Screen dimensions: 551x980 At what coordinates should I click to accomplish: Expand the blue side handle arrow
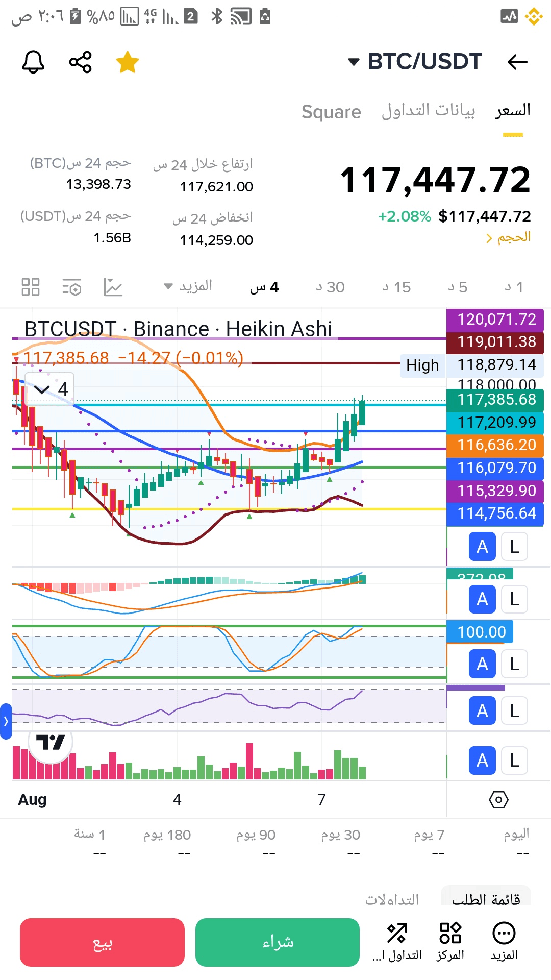point(6,721)
